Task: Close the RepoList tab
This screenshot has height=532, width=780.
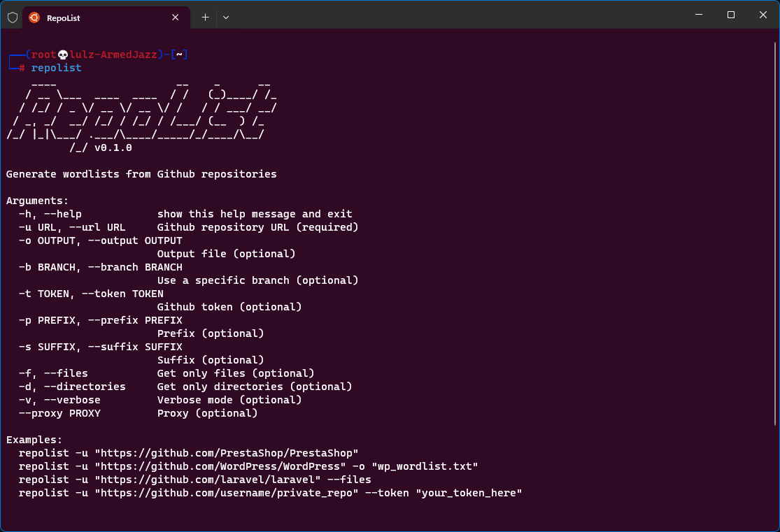Action: pyautogui.click(x=174, y=17)
